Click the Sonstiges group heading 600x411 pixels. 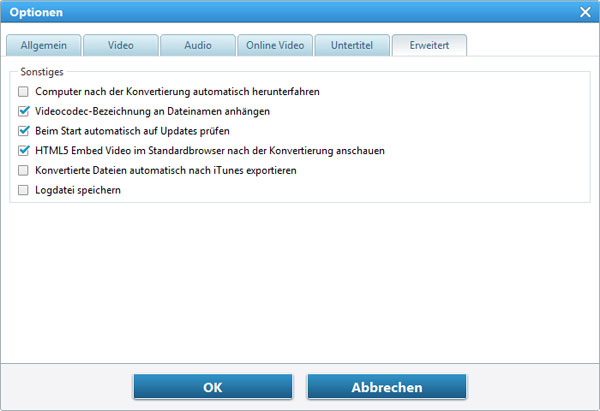click(42, 73)
